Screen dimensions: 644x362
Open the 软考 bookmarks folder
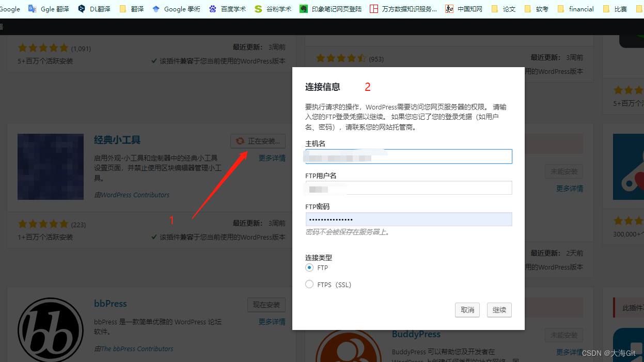537,9
